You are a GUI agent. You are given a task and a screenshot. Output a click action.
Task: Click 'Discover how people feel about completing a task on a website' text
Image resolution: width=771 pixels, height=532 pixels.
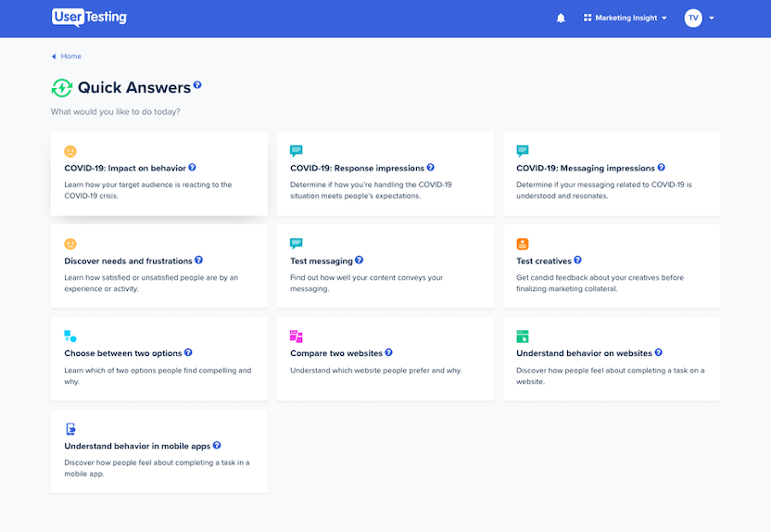(x=610, y=375)
